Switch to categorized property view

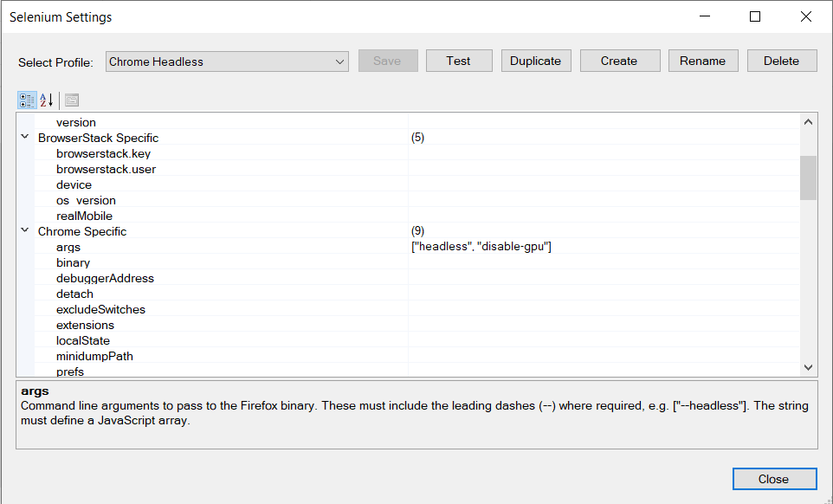click(x=26, y=100)
